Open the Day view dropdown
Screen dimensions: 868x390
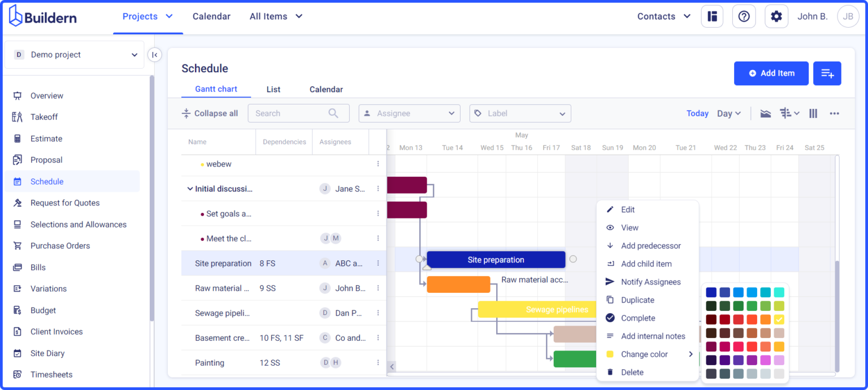[728, 113]
